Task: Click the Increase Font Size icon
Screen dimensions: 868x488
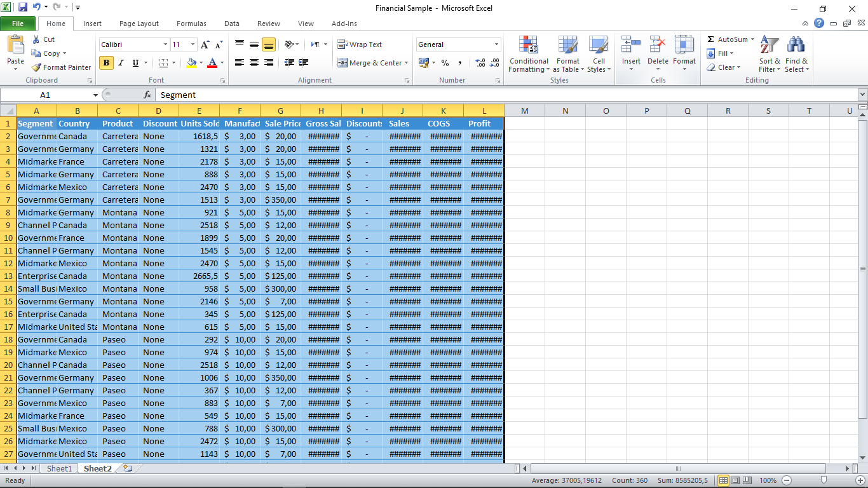Action: 205,44
